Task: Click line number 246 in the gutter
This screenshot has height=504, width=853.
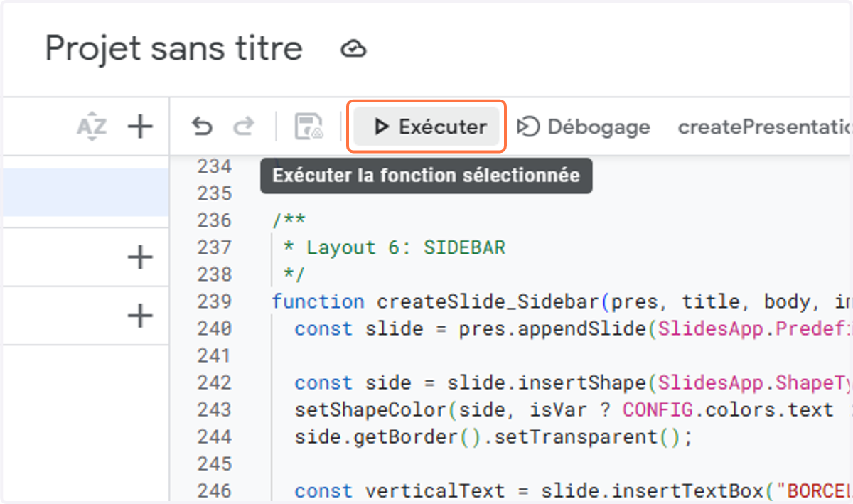Action: pos(215,490)
